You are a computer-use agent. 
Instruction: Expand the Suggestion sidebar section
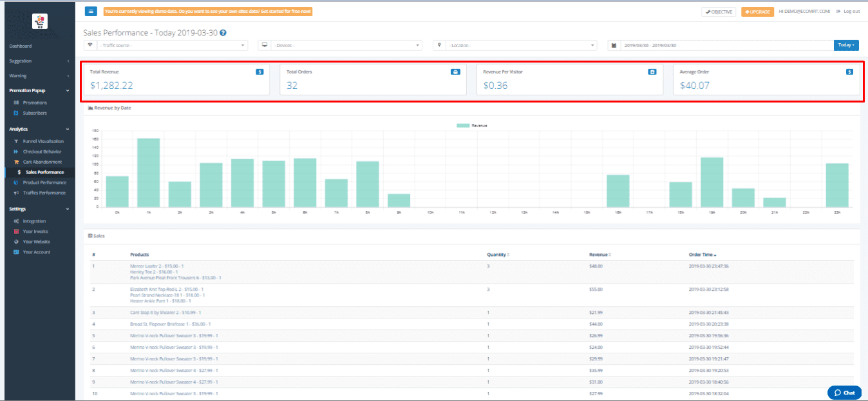(39, 61)
